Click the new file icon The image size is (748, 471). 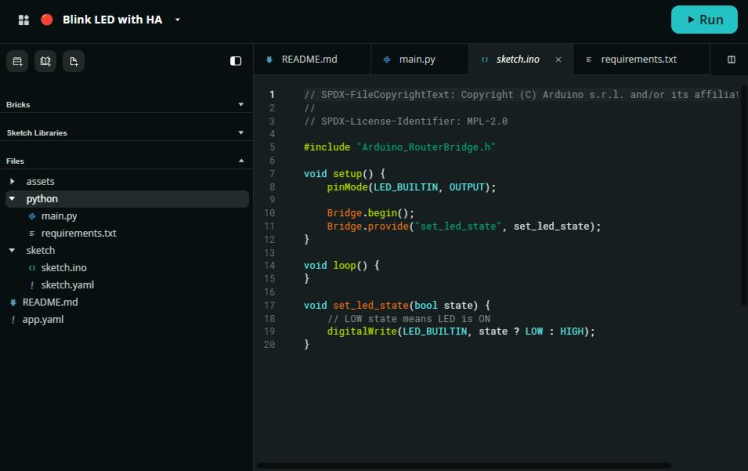pos(73,61)
